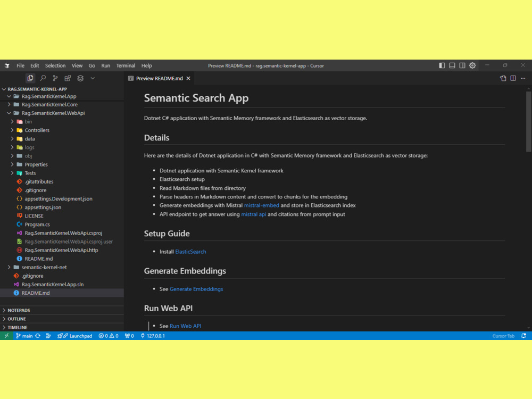Open the Search view icon

click(43, 78)
